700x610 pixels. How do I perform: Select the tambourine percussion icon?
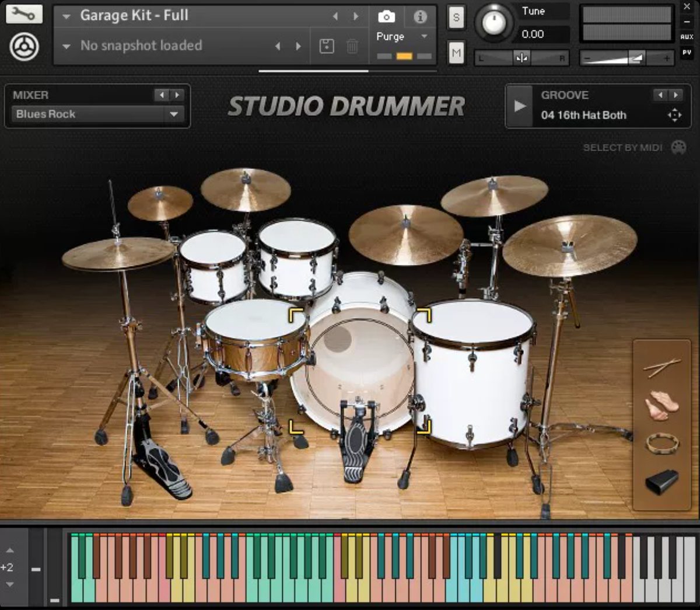coord(662,445)
